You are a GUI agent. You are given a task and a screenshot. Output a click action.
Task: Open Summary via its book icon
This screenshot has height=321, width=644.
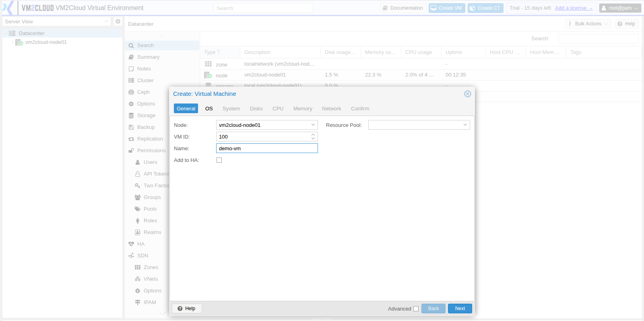point(131,57)
